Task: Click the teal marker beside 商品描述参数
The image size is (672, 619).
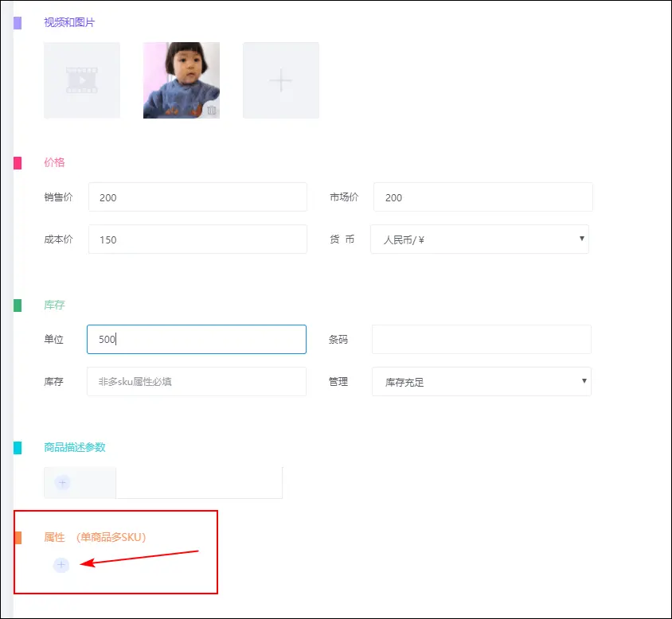Action: pos(17,448)
